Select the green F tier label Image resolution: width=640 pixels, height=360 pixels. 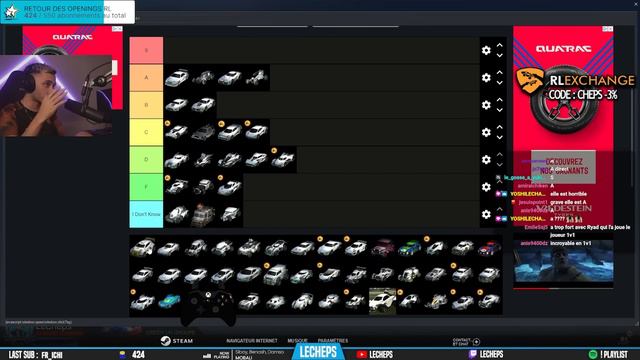coord(146,187)
